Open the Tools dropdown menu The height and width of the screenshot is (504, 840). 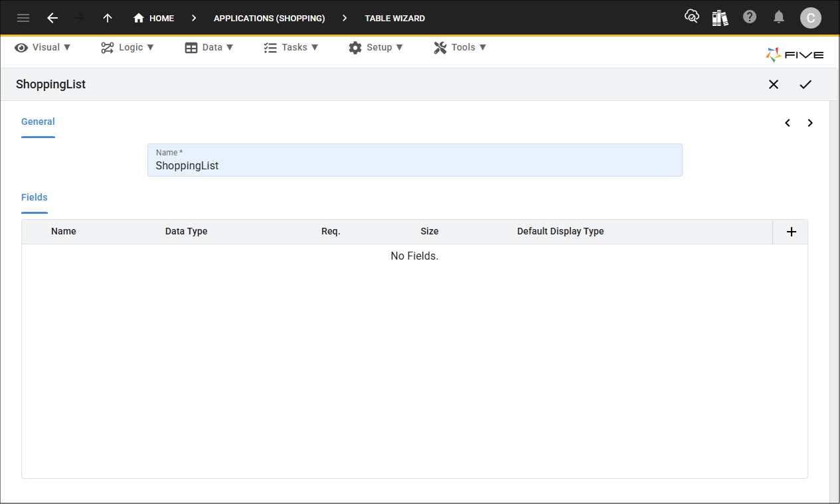pyautogui.click(x=460, y=47)
